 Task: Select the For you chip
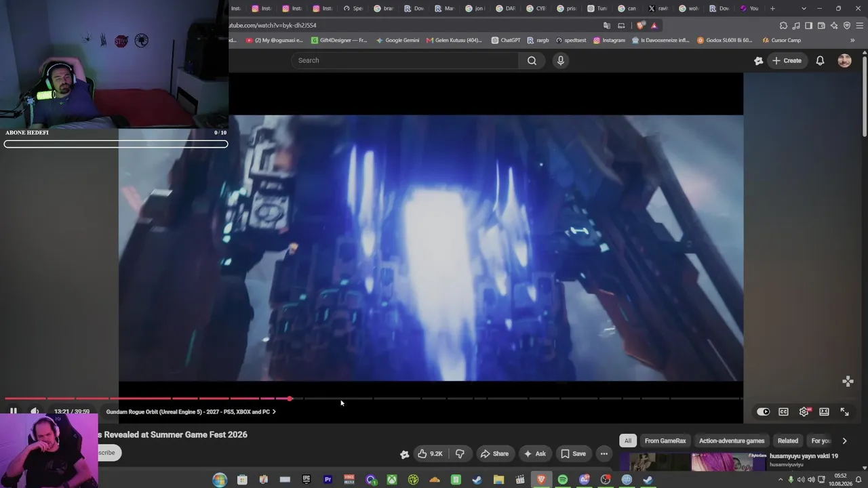(x=821, y=441)
